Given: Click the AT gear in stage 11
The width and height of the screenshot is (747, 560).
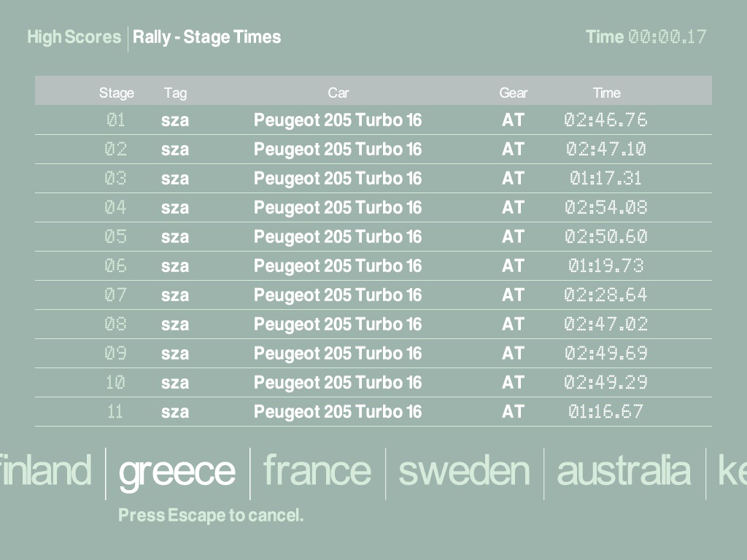Looking at the screenshot, I should (x=513, y=412).
